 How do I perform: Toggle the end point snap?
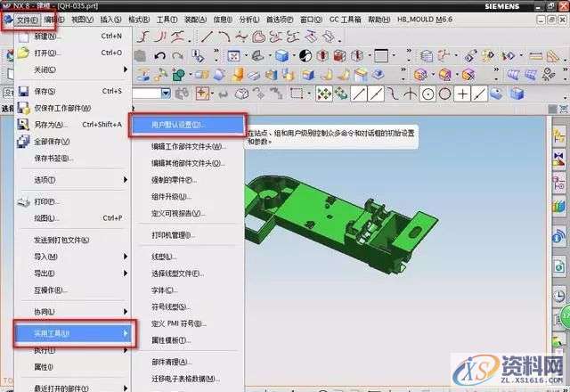359,94
